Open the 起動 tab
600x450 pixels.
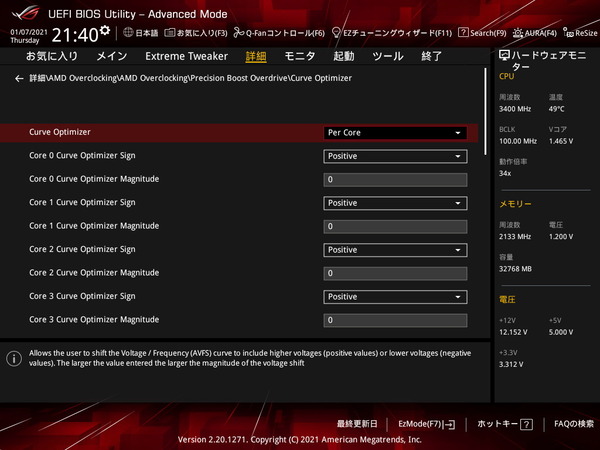pyautogui.click(x=344, y=56)
